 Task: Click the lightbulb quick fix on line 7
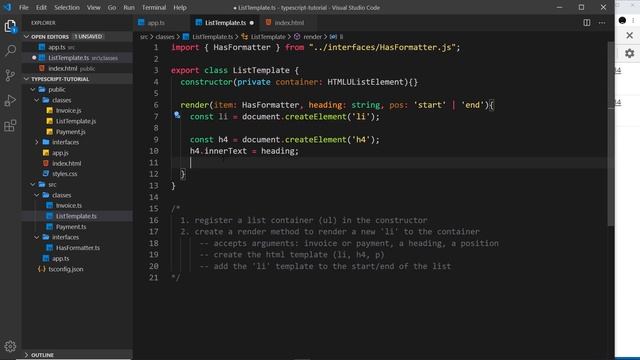tap(177, 116)
